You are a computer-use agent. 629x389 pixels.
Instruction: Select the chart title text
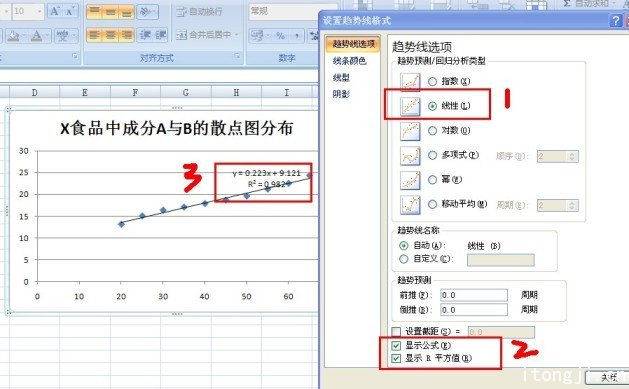[x=177, y=129]
